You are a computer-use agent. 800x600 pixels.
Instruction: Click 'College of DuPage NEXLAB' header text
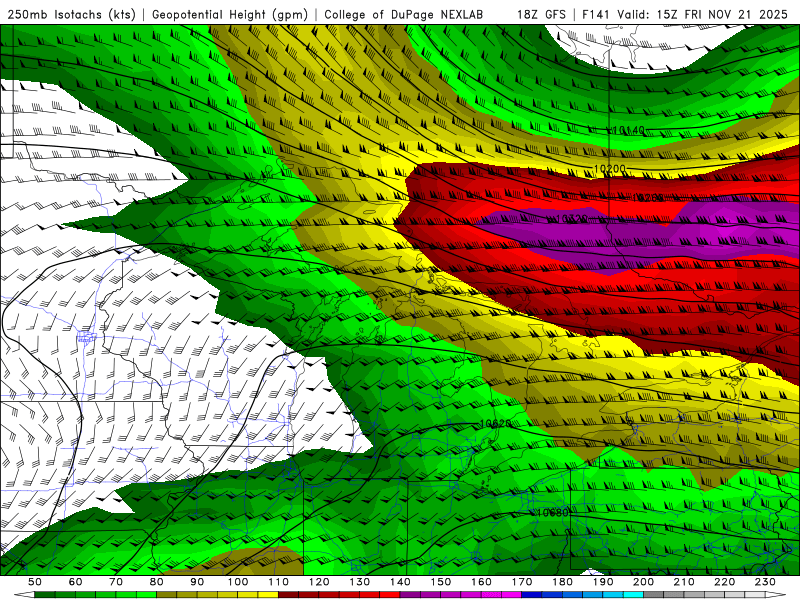point(404,14)
